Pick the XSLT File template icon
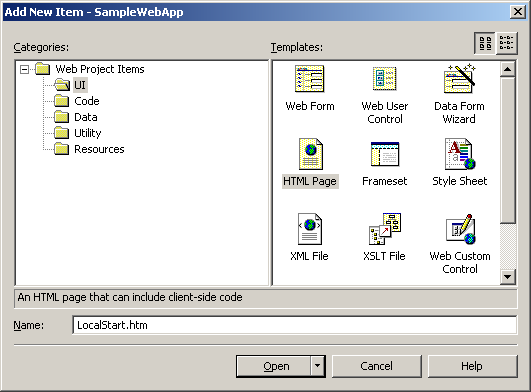This screenshot has height=392, width=531. 385,229
